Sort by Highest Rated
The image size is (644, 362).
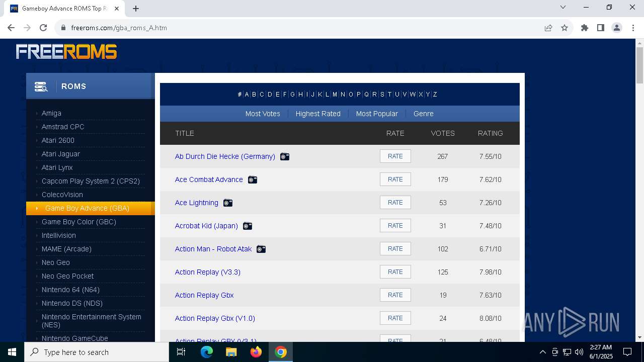(318, 114)
